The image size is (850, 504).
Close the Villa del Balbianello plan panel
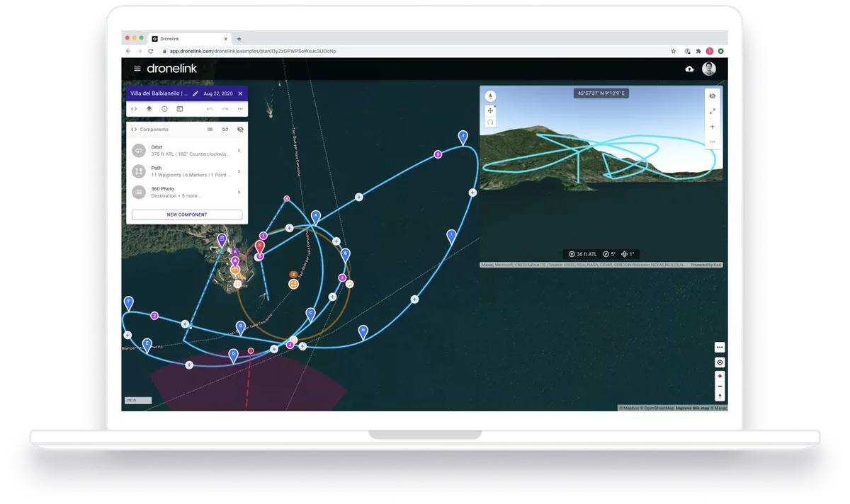[240, 93]
